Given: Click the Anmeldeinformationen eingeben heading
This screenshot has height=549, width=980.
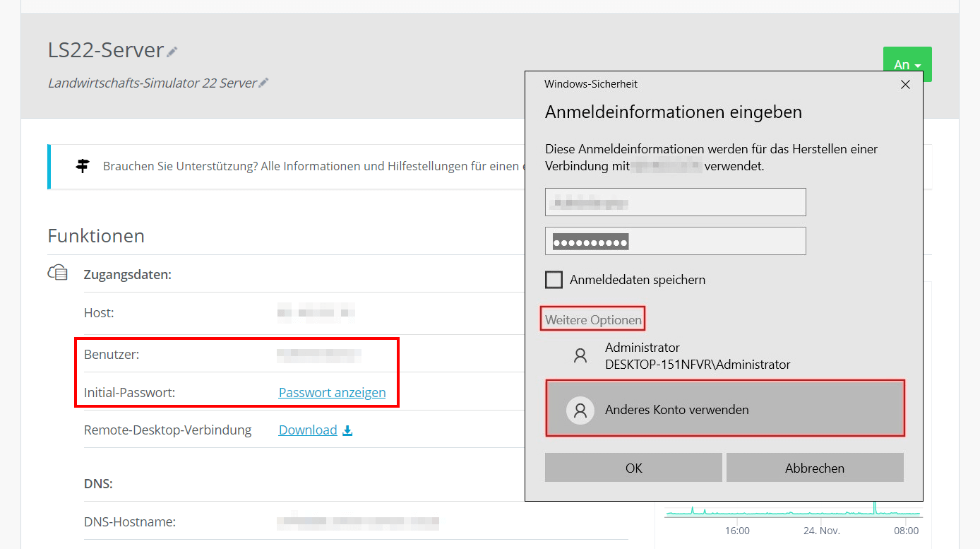Looking at the screenshot, I should coord(674,112).
